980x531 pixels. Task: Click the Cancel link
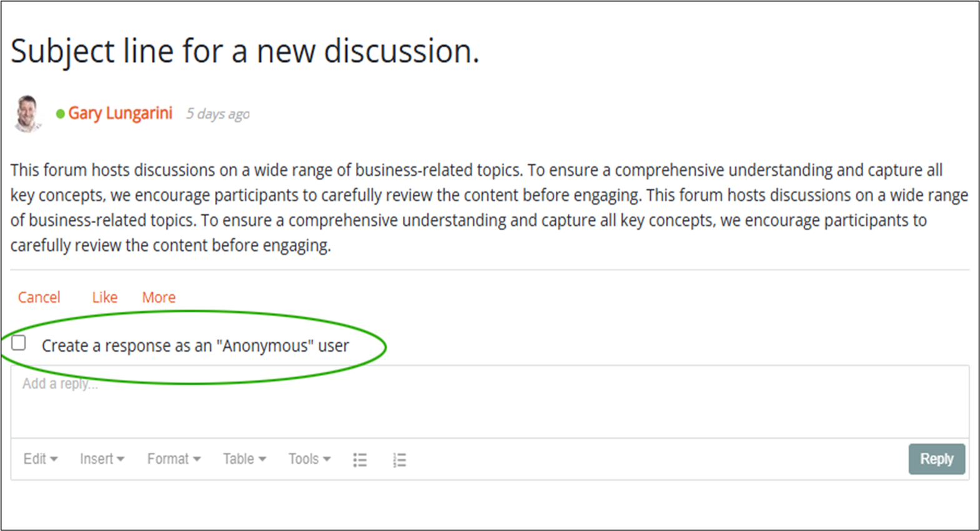pyautogui.click(x=39, y=297)
